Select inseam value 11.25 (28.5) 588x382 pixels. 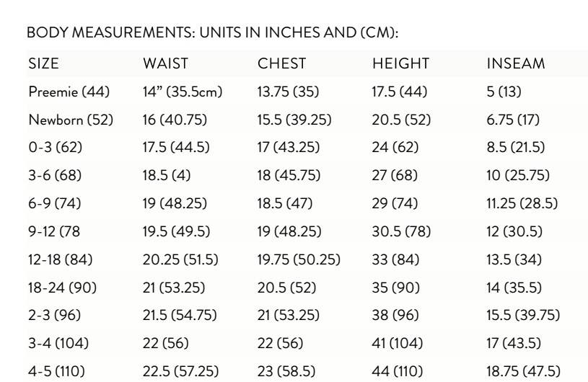click(522, 203)
